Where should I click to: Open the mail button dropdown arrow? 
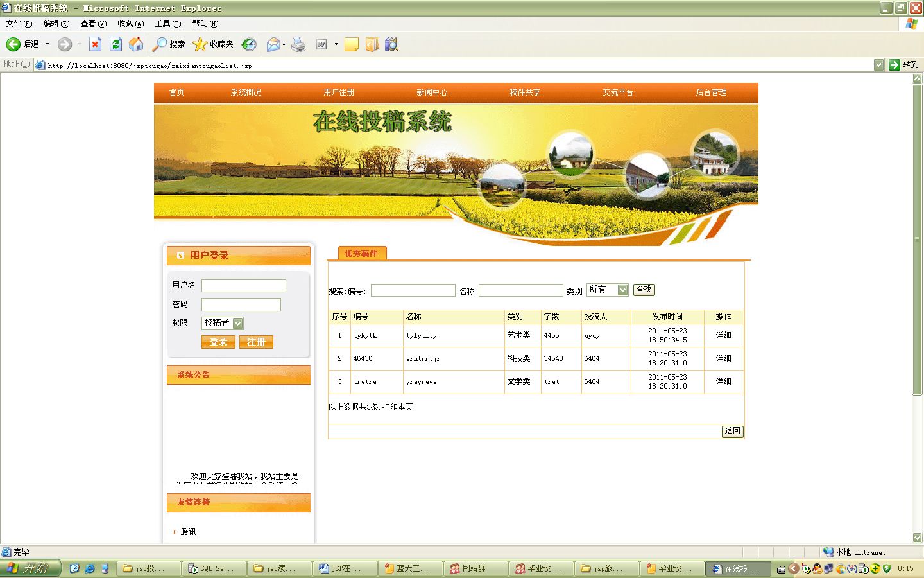point(284,44)
